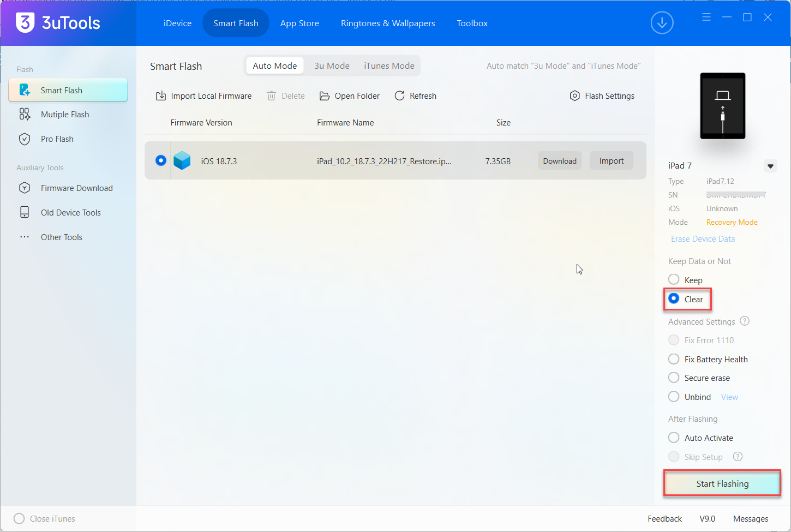Click the Import Local Firmware icon
This screenshot has width=791, height=532.
click(x=161, y=96)
